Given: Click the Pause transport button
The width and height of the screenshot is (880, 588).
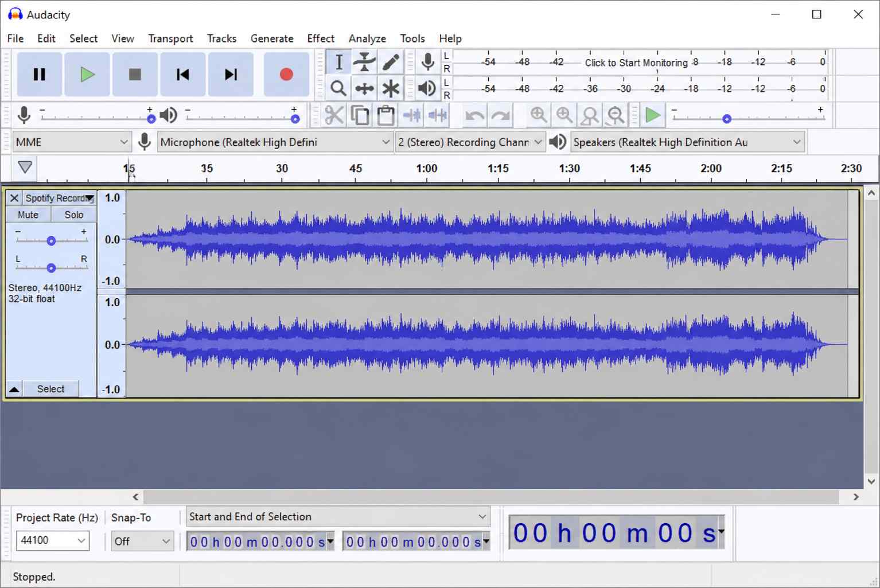Looking at the screenshot, I should [x=40, y=75].
